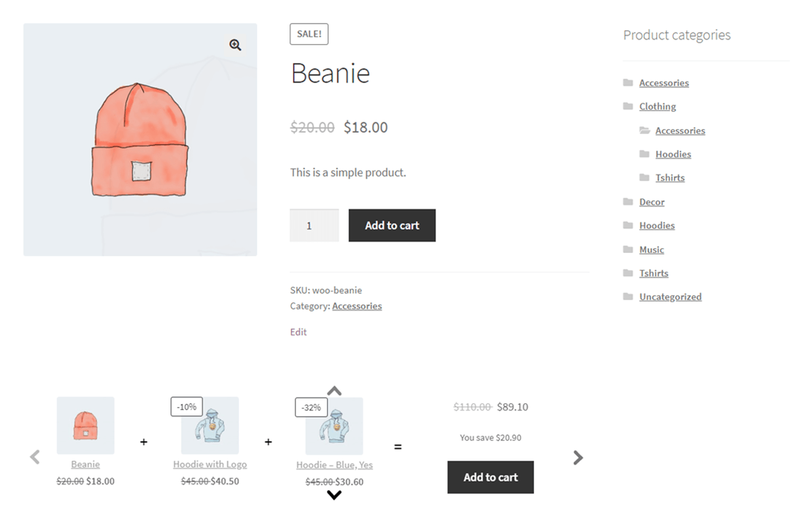Click the up chevron above Hoodie variation

(x=334, y=391)
